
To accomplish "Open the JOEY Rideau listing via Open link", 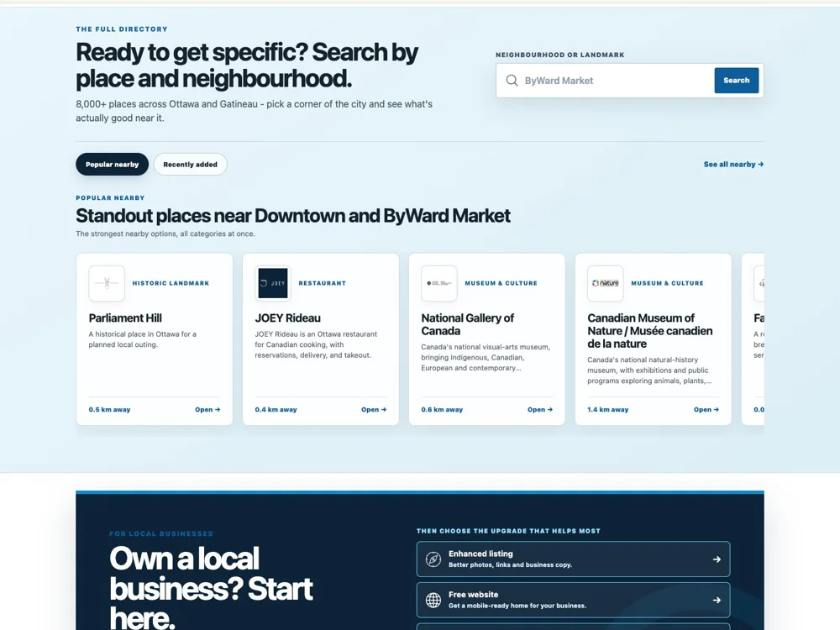I will (374, 409).
